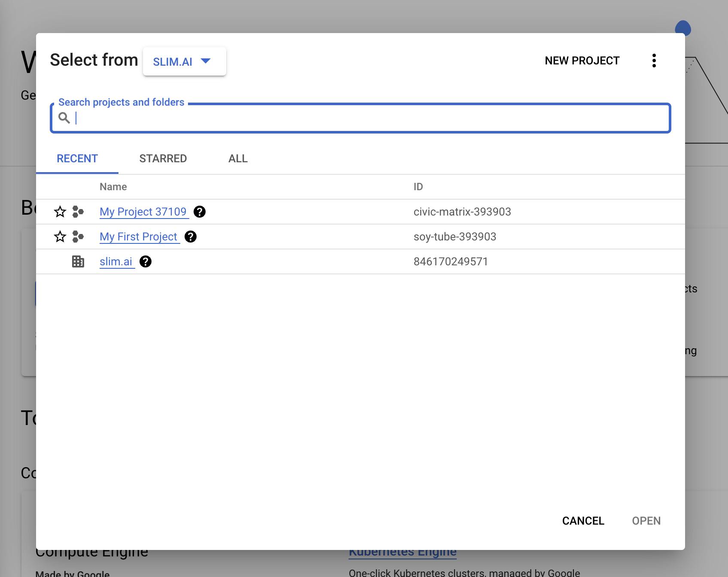
Task: Click the project icon beside My Project 37109
Action: tap(78, 212)
